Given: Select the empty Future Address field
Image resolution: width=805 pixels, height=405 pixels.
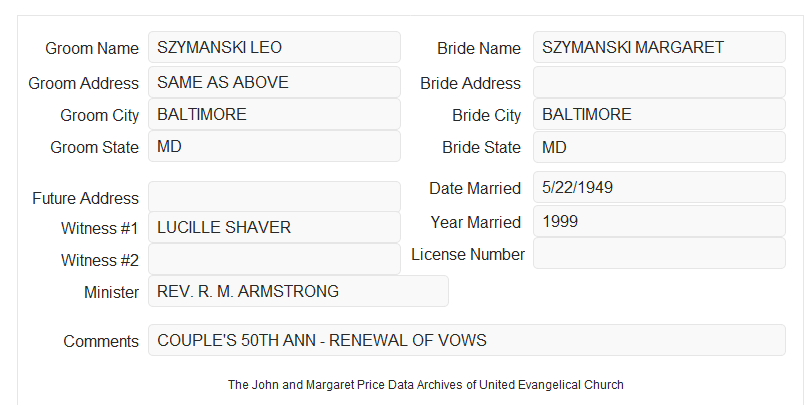Looking at the screenshot, I should pos(274,197).
